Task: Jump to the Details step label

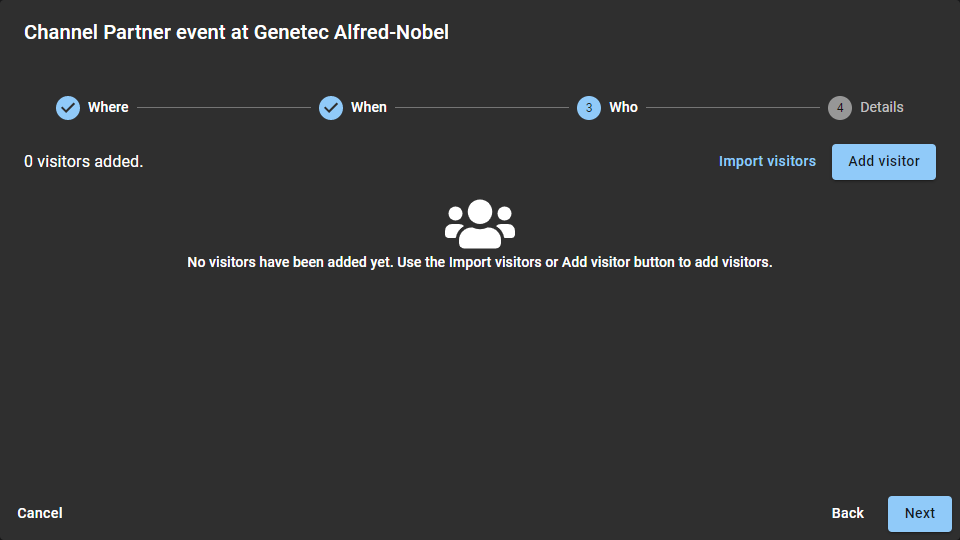Action: (882, 107)
